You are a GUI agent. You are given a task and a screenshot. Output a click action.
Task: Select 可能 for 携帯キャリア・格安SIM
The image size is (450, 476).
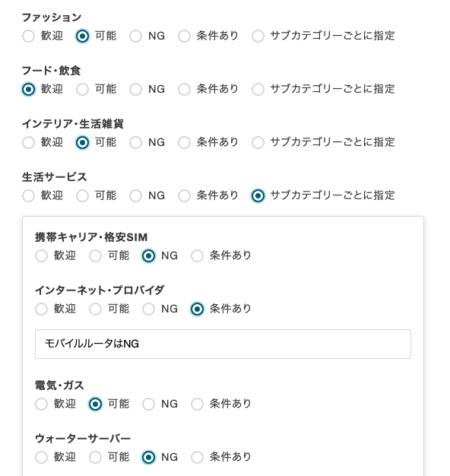pyautogui.click(x=95, y=255)
